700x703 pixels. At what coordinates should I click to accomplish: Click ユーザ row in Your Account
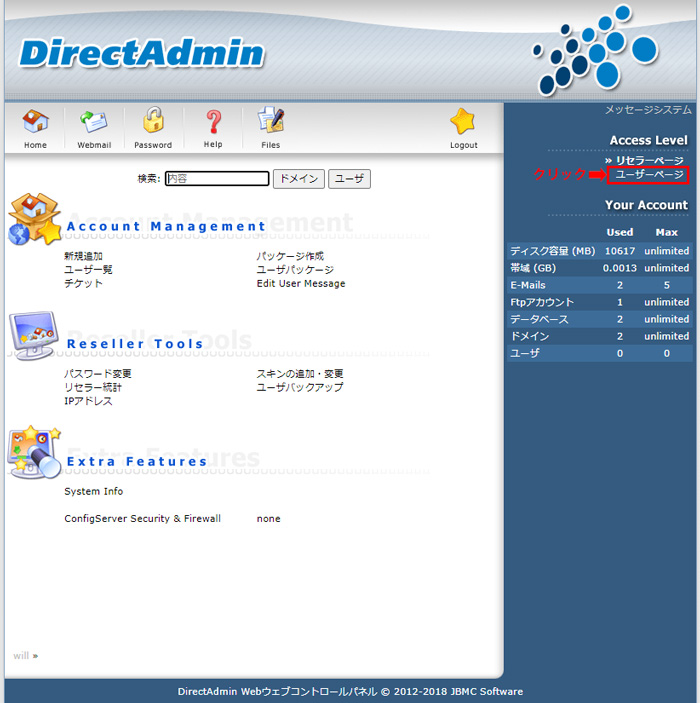pos(600,353)
